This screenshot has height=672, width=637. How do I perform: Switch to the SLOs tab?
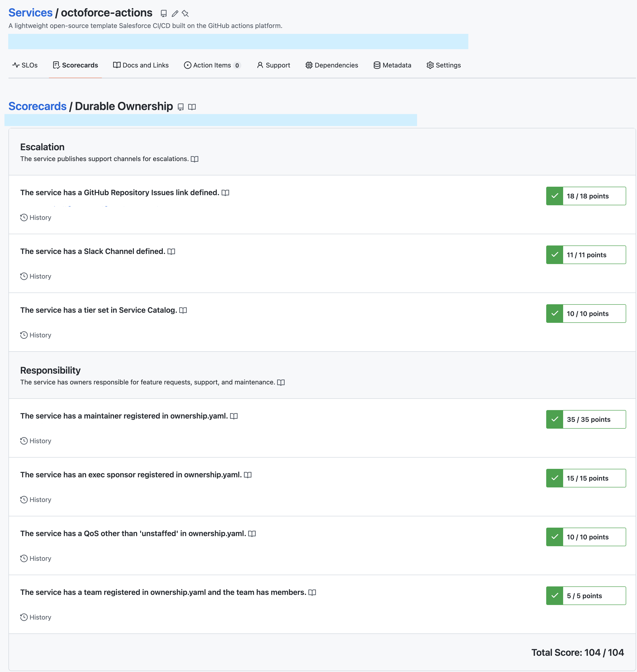(25, 65)
